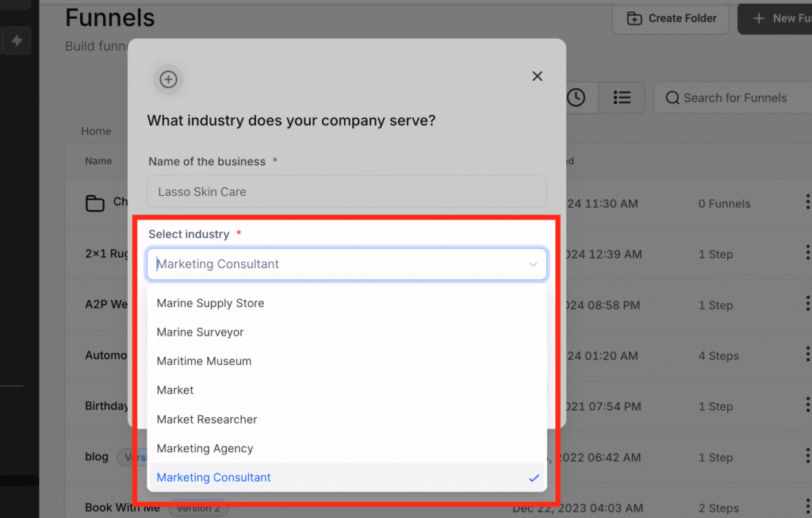
Task: Open three-dot menu for the 0 Funnels row
Action: tap(807, 203)
